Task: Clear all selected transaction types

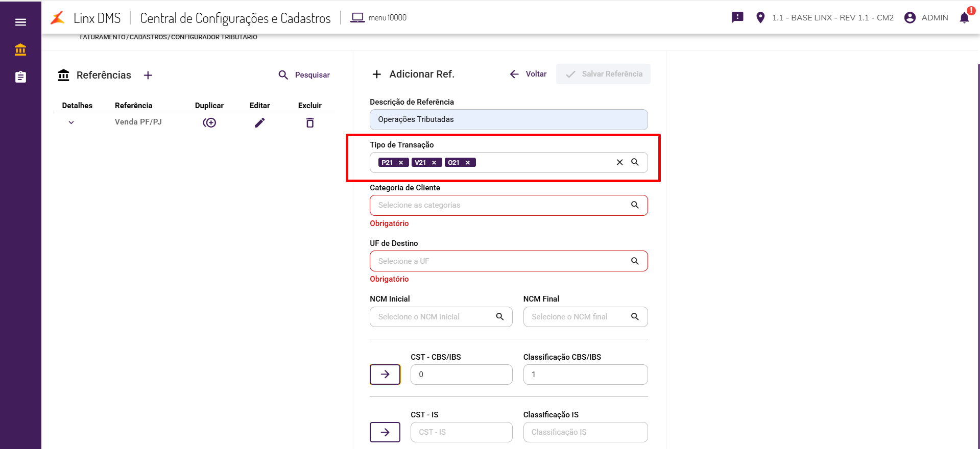Action: [x=619, y=162]
